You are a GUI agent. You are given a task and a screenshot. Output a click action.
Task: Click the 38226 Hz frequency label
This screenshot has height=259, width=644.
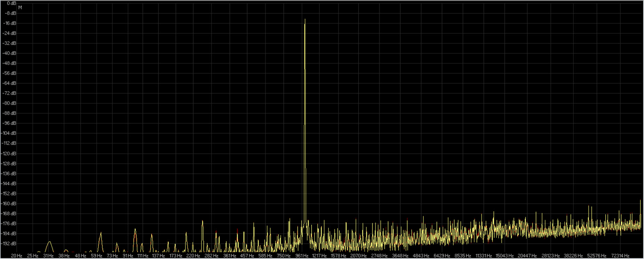(x=573, y=256)
